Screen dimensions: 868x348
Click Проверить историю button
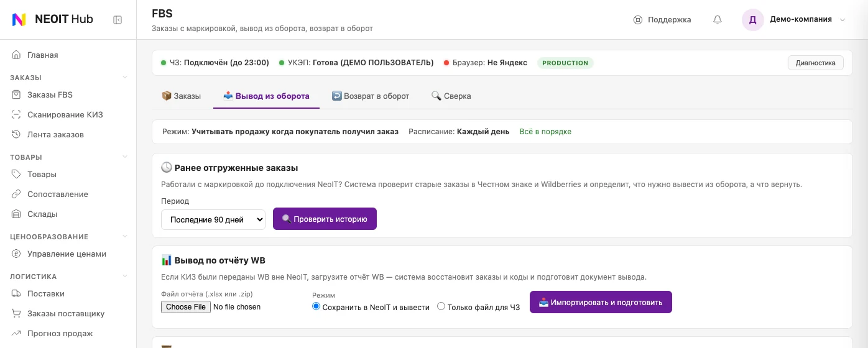(x=325, y=219)
